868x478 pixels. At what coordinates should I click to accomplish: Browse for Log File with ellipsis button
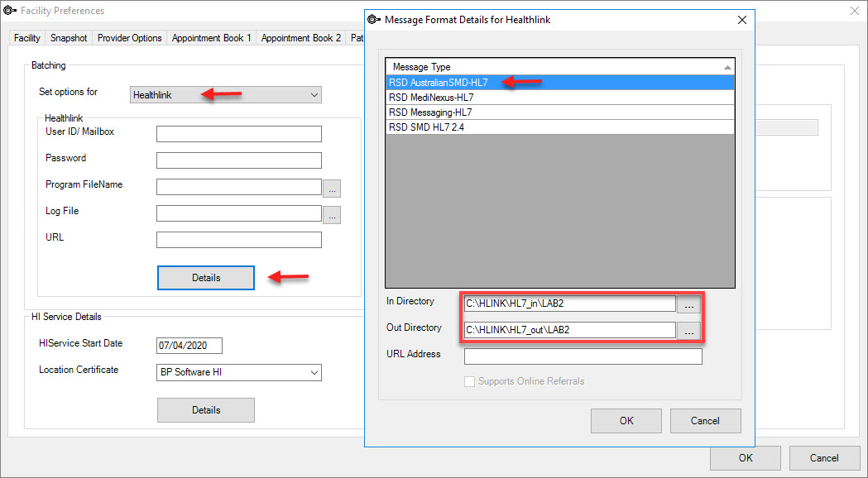click(332, 215)
